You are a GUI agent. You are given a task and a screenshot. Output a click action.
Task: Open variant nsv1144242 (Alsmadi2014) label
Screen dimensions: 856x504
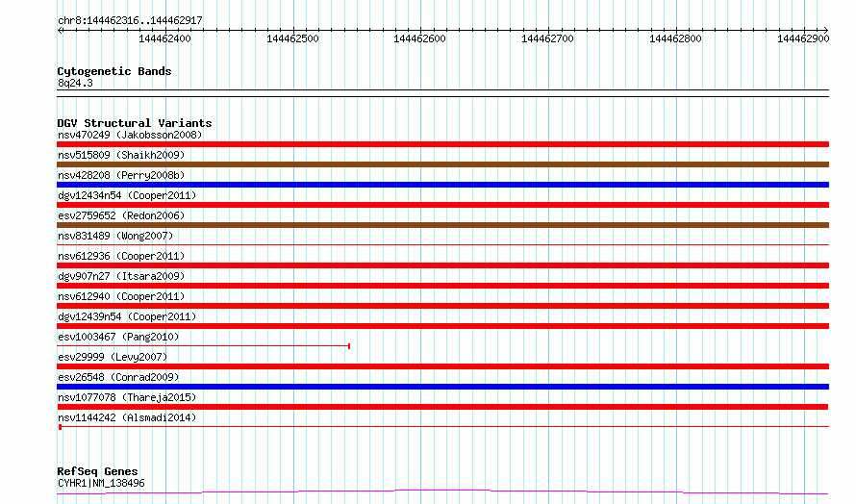[127, 417]
